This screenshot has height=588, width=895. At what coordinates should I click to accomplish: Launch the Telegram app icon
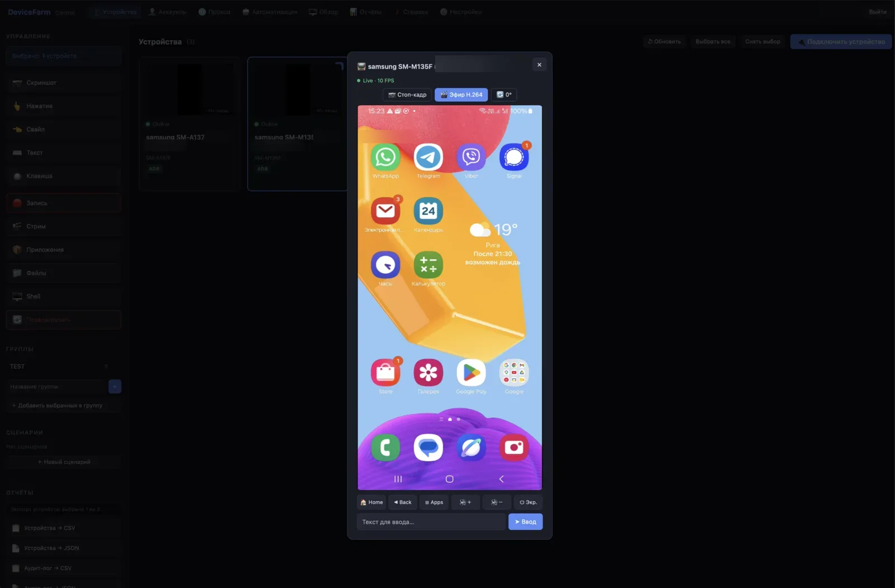point(428,157)
